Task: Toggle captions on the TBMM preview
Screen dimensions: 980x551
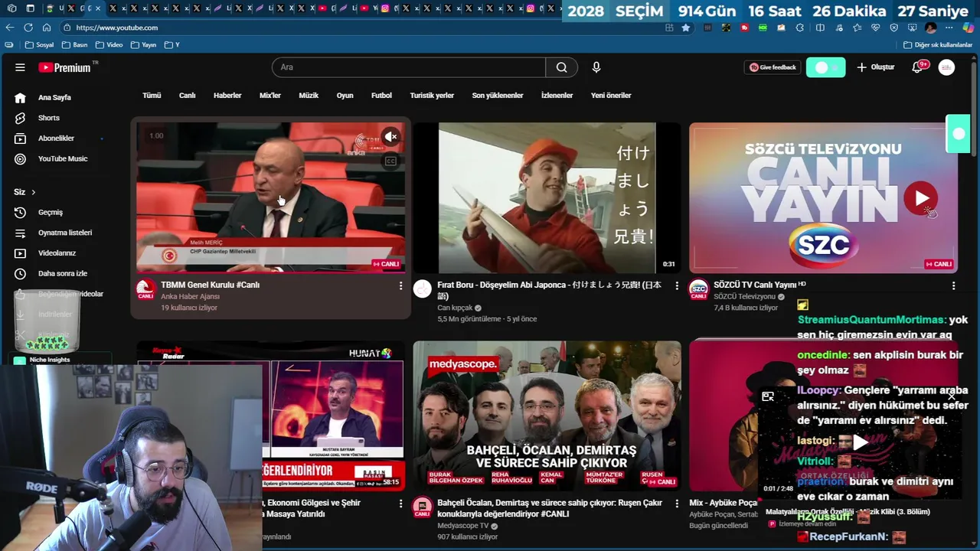Action: (390, 161)
